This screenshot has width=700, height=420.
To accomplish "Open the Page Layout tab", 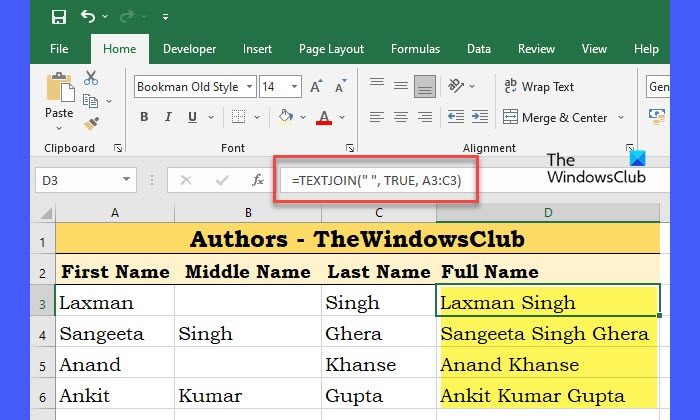I will (x=331, y=49).
